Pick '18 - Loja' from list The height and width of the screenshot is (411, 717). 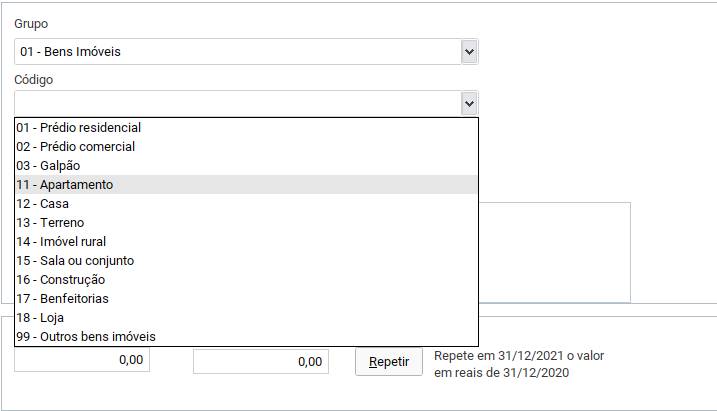pos(40,318)
